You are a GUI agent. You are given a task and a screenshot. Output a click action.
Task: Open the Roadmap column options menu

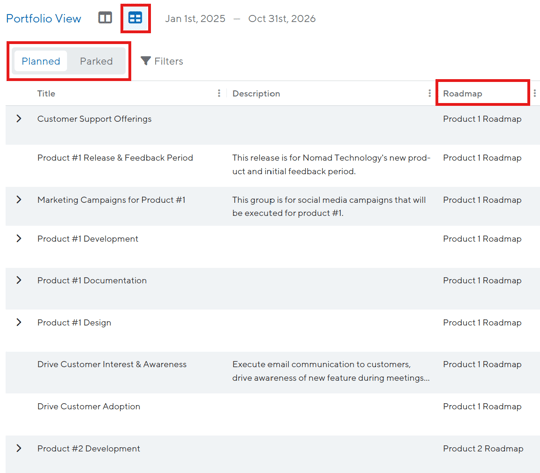pyautogui.click(x=534, y=93)
